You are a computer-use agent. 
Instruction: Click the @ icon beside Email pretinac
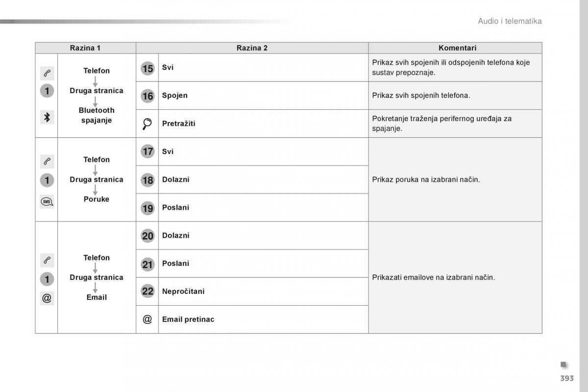click(147, 319)
